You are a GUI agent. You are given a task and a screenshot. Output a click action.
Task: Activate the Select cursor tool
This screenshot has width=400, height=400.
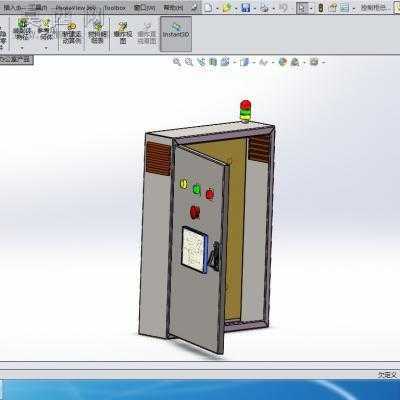(x=302, y=8)
